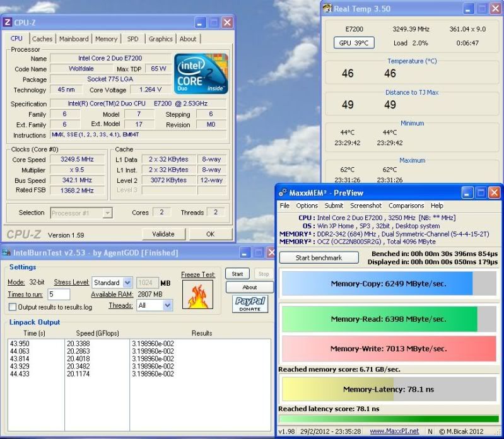
Task: Click the Times to run input field
Action: pos(59,294)
